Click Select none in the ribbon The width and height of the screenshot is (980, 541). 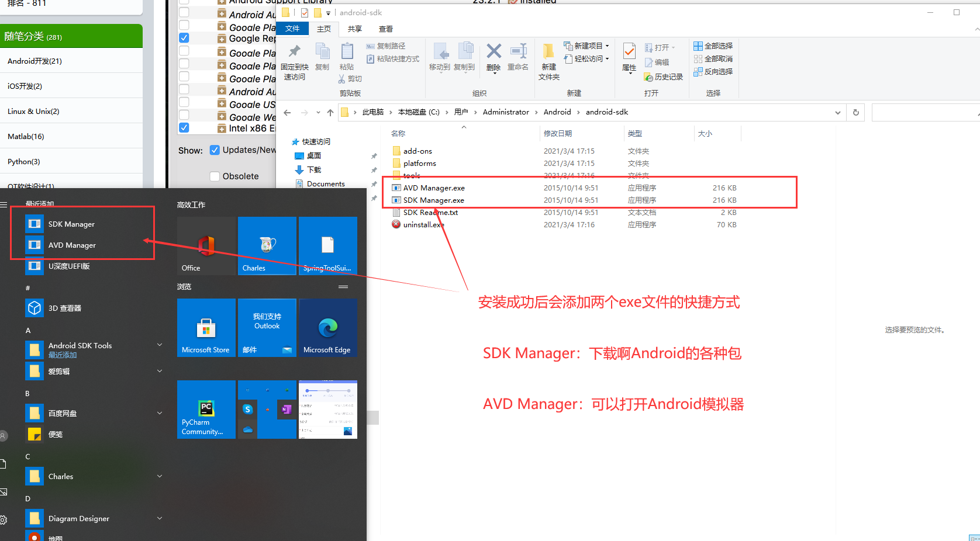click(713, 59)
